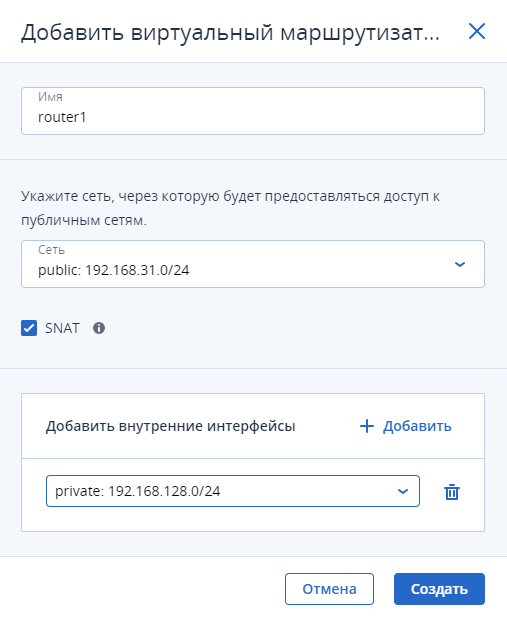Expand the private: 192.168.128.0/24 interface dropdown

tap(233, 491)
